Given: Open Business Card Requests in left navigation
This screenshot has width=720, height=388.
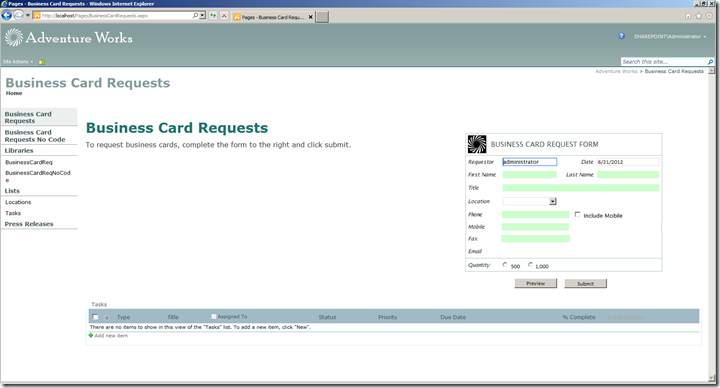Looking at the screenshot, I should pyautogui.click(x=28, y=117).
